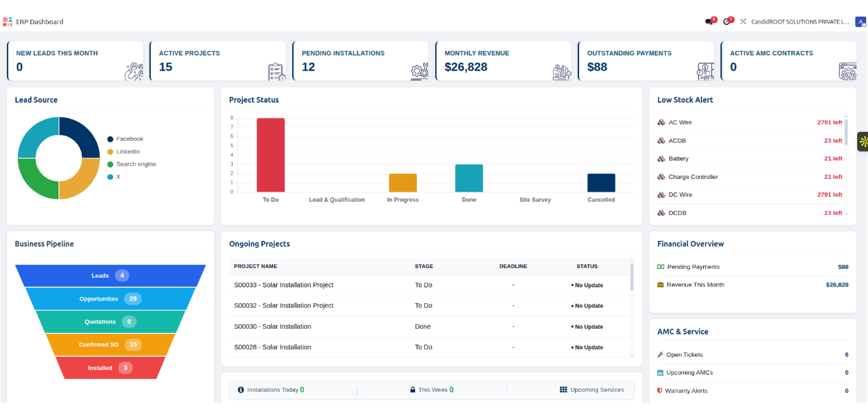The width and height of the screenshot is (868, 416).
Task: Click the Open Tickets count 6
Action: [846, 355]
